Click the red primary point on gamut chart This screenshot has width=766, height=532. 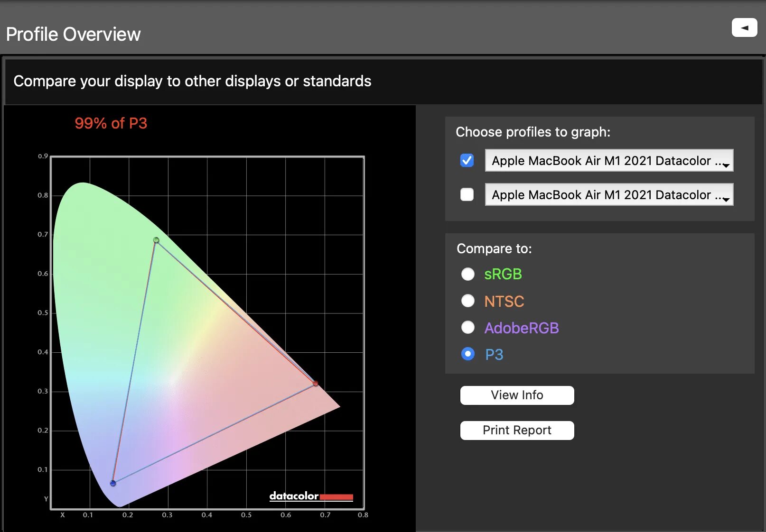pos(316,383)
